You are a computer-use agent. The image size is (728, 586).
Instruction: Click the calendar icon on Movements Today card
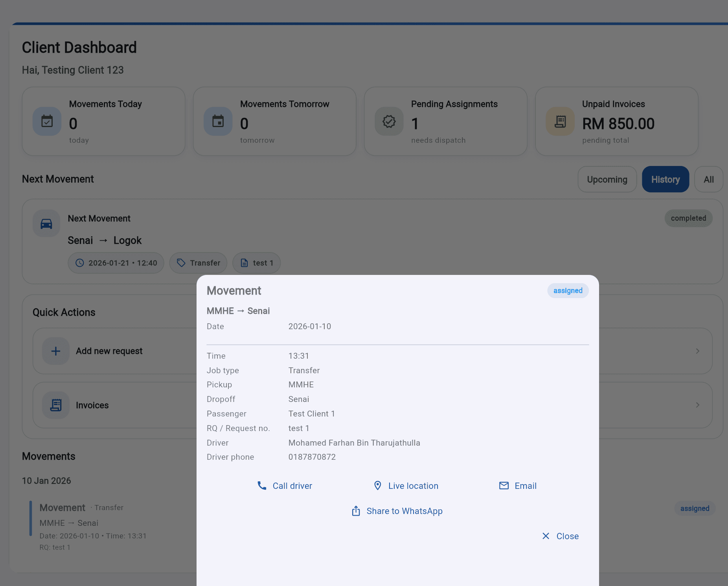point(47,122)
